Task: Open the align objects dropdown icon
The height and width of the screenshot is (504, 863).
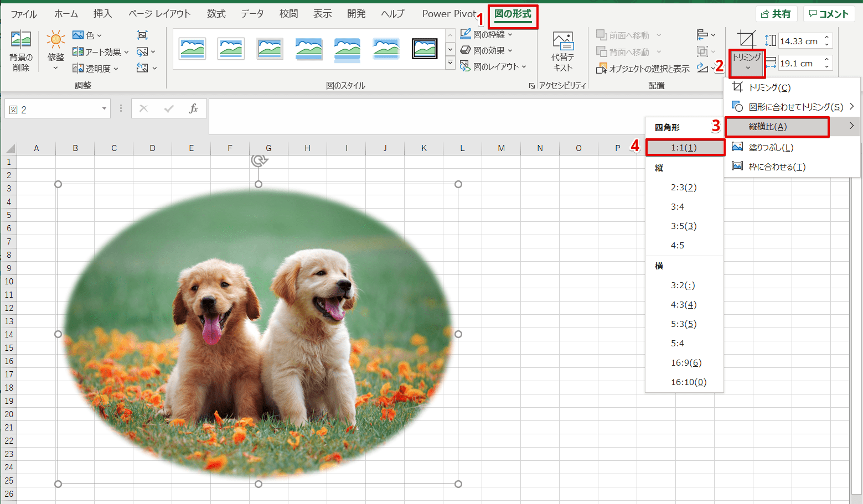Action: [x=706, y=35]
